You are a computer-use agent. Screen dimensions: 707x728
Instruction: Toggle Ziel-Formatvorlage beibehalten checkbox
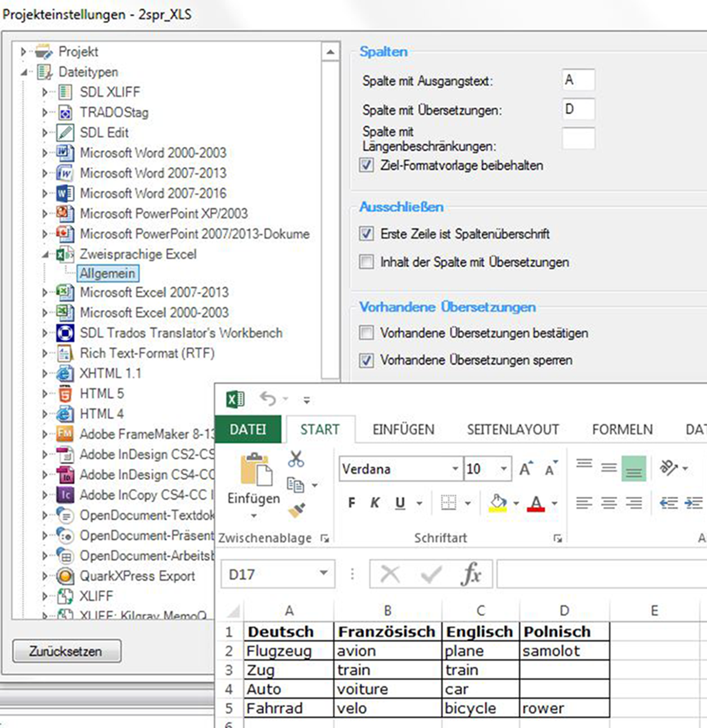pos(366,166)
